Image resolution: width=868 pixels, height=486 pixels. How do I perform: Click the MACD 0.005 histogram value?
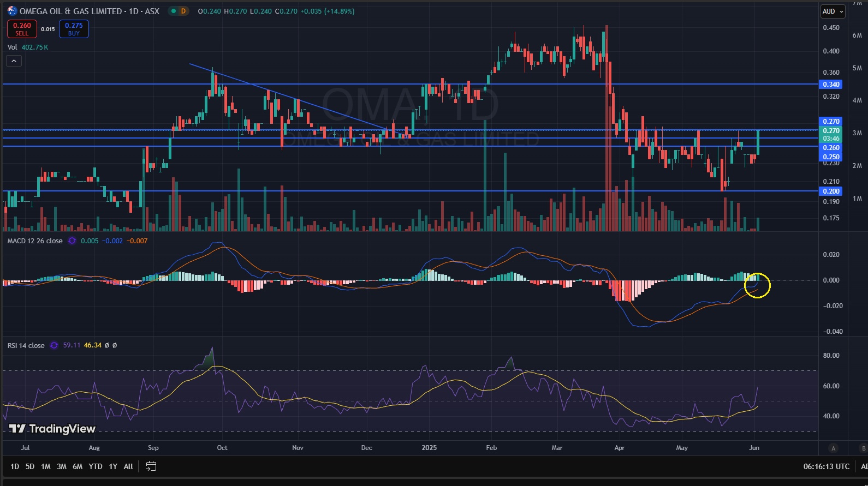90,241
